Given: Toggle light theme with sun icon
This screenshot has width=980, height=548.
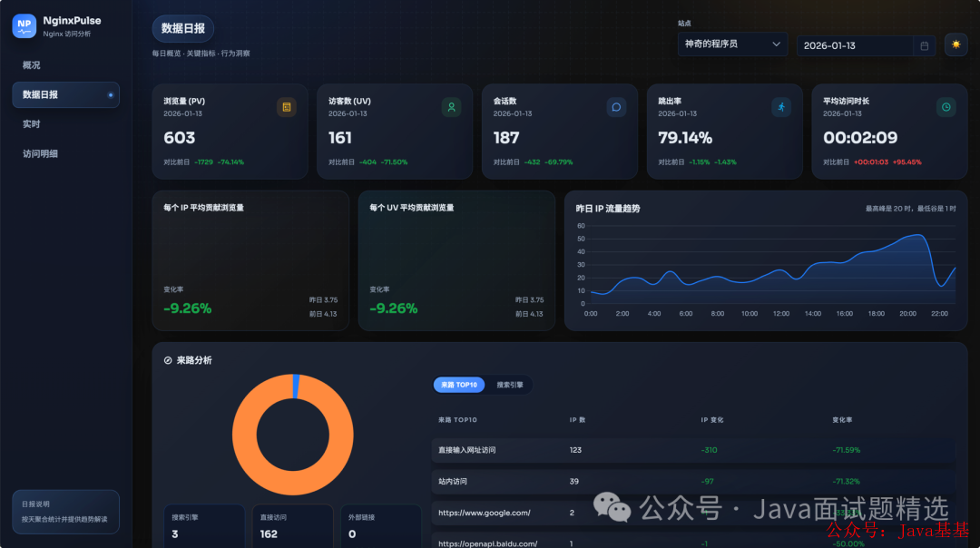Looking at the screenshot, I should [955, 44].
